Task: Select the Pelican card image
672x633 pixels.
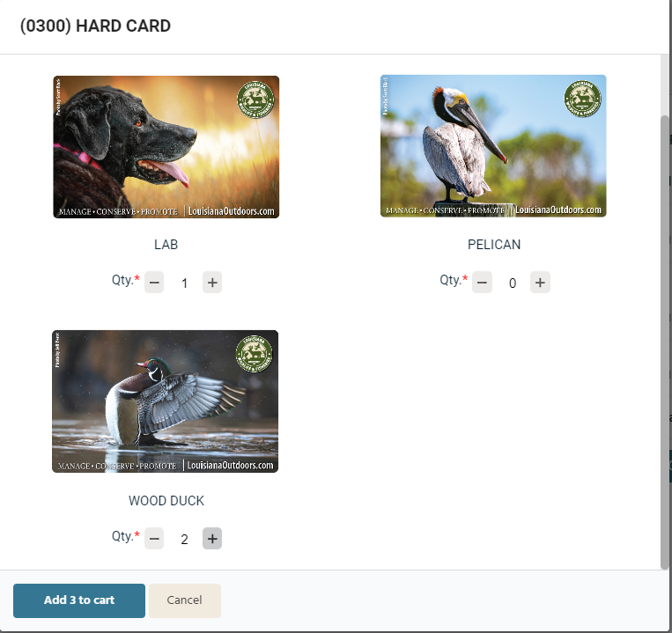Action: click(493, 146)
